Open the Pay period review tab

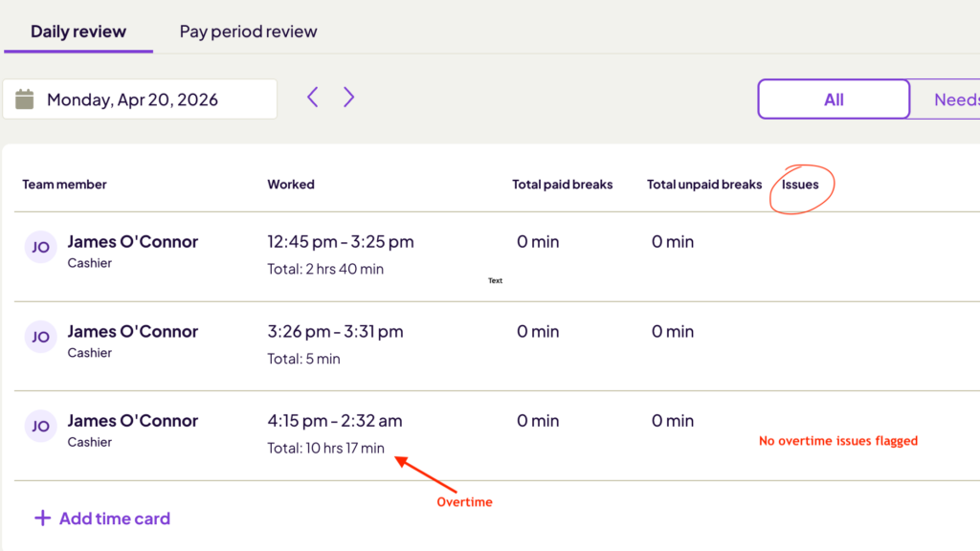click(x=248, y=32)
